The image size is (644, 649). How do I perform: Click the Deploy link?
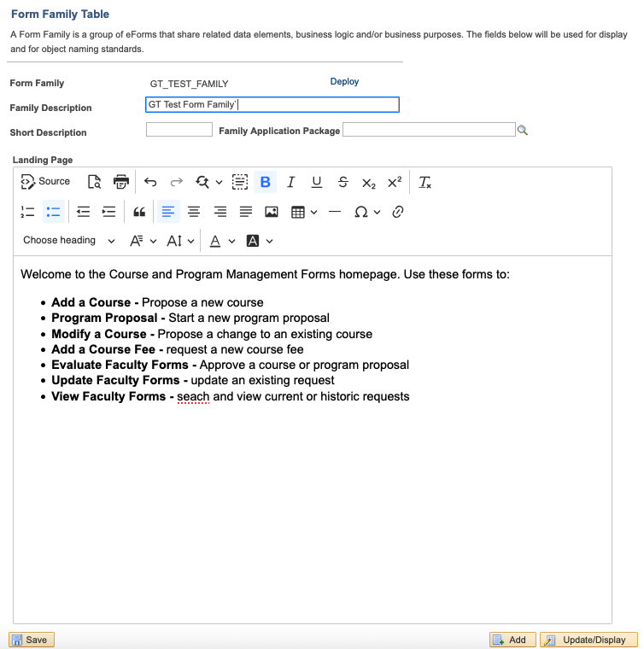pyautogui.click(x=344, y=81)
